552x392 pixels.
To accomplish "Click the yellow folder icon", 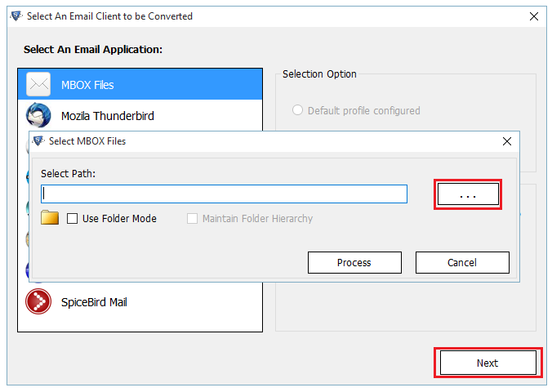I will [50, 218].
